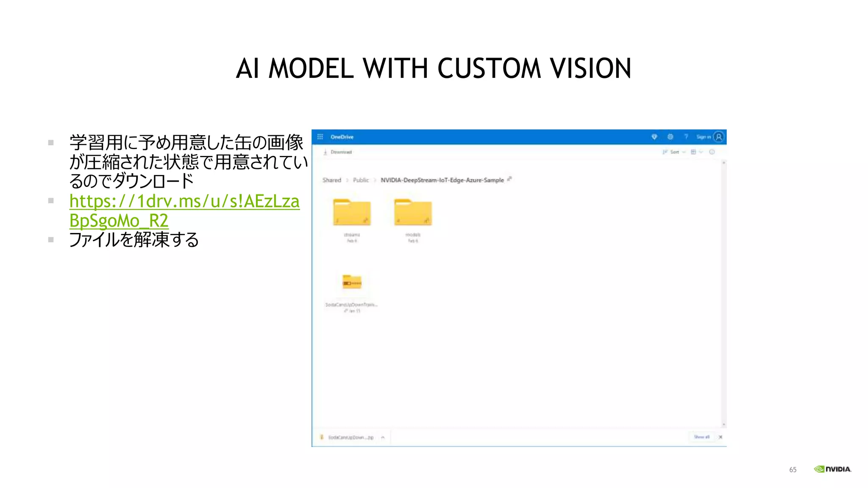Open the models folder
Image resolution: width=868 pixels, height=488 pixels.
point(413,212)
